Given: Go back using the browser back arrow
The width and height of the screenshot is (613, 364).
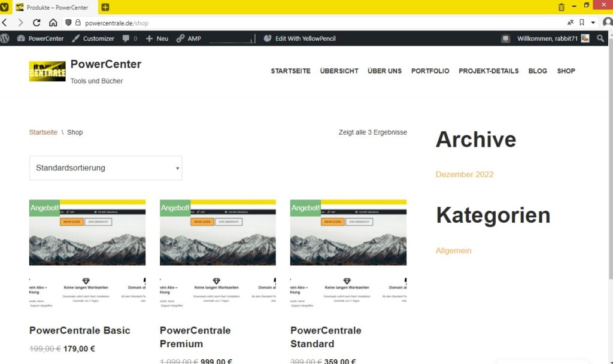Looking at the screenshot, I should click(5, 23).
